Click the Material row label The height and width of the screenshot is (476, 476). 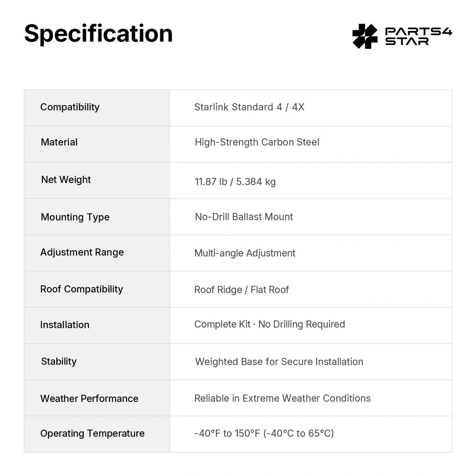tap(59, 142)
